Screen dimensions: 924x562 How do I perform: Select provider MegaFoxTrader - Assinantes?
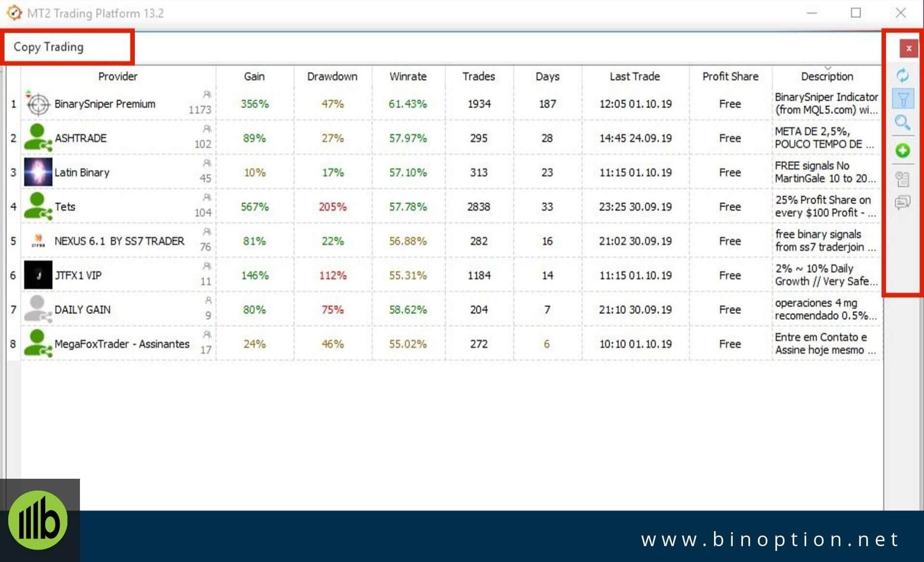pos(122,344)
